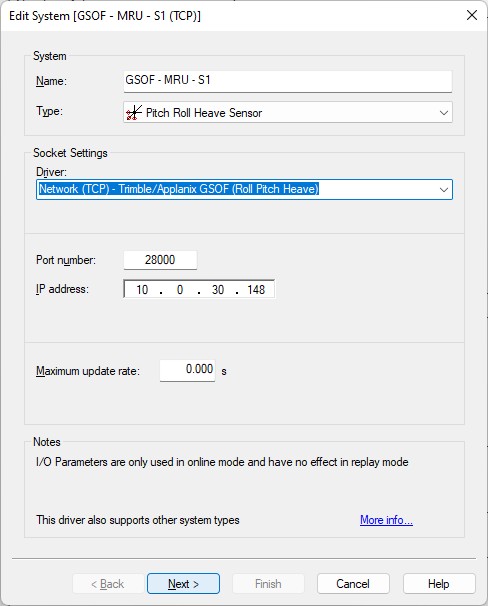Click the Edit System title bar text
This screenshot has width=488, height=606.
[105, 16]
